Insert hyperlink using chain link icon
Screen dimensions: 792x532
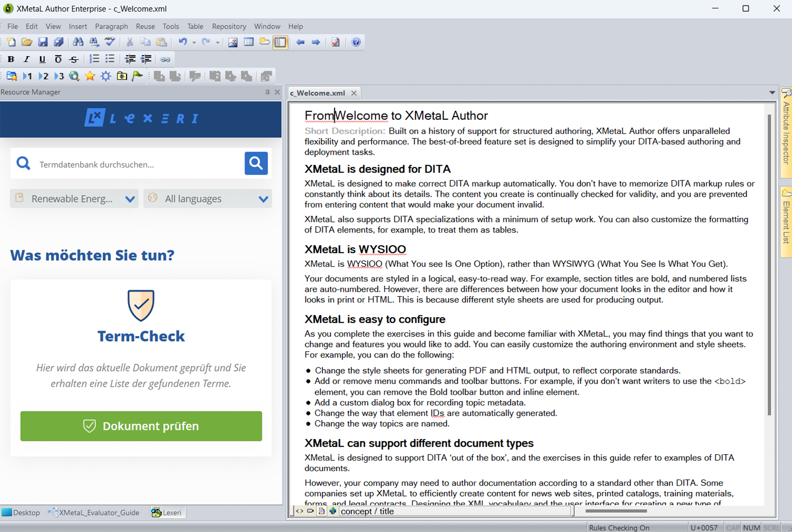(165, 59)
